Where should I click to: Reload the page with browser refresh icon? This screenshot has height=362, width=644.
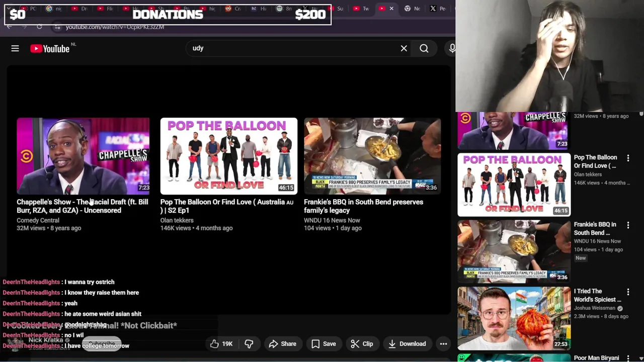tap(39, 27)
